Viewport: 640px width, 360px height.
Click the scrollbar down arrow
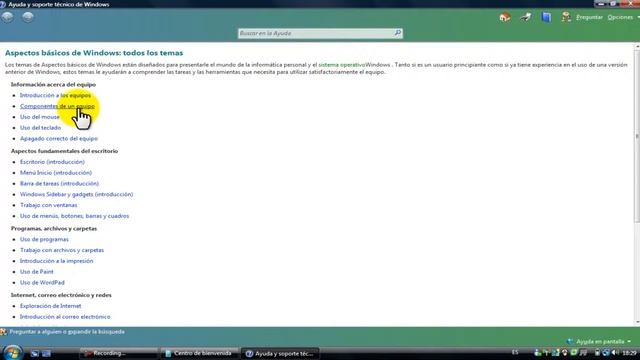(637, 322)
